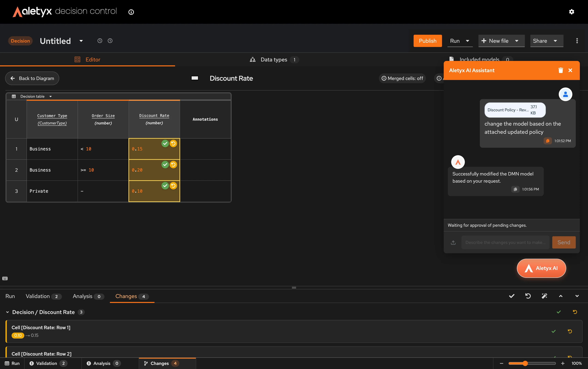Click the chat description input field
This screenshot has height=369, width=588.
(505, 242)
